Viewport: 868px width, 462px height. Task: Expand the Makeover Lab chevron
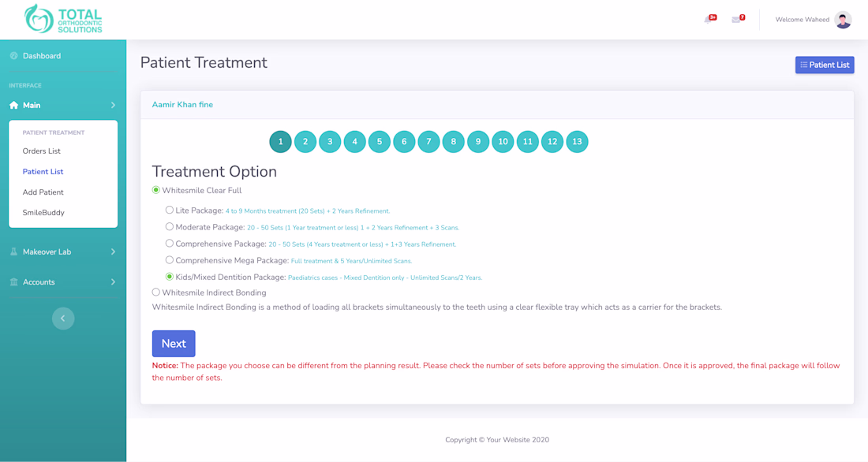[113, 251]
